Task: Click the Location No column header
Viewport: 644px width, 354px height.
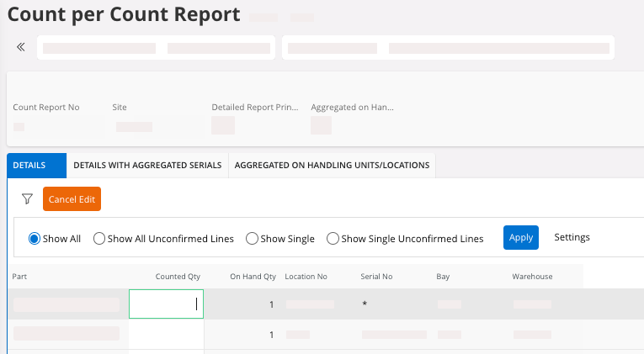Action: click(x=306, y=277)
